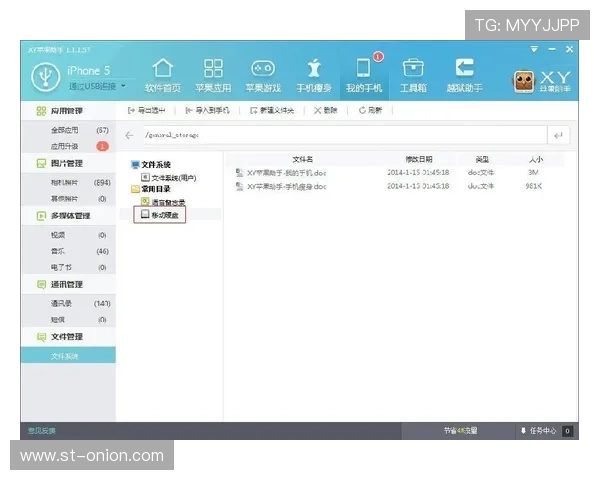Select 通讯管理 section header
The image size is (600, 480).
click(x=68, y=284)
